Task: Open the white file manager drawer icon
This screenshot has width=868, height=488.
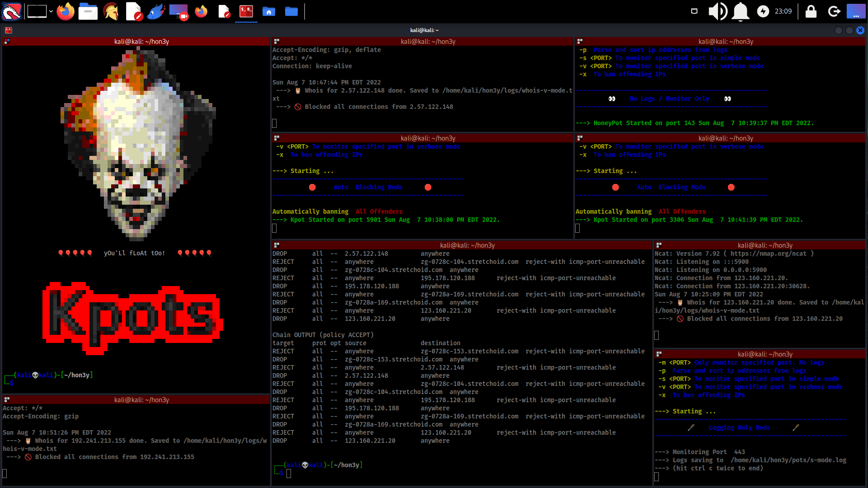Action: point(88,11)
